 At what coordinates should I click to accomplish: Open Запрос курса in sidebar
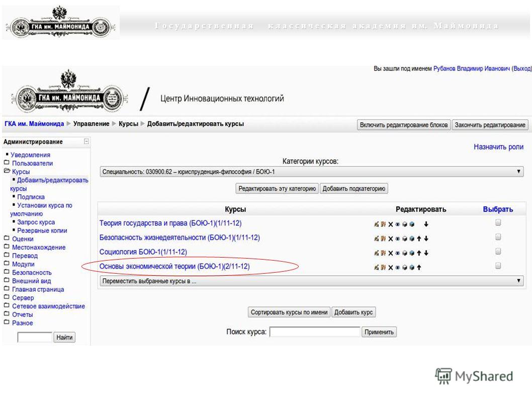[36, 222]
